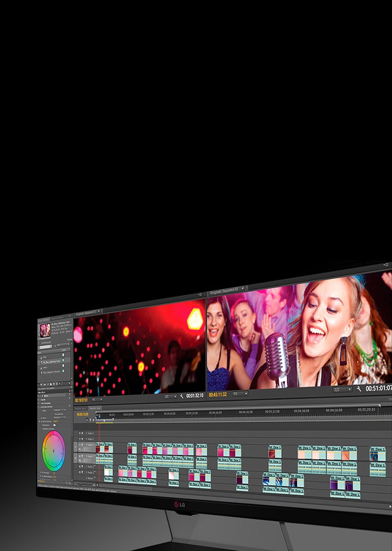Click the wrench settings icon in left monitor
Screen dimensions: 392x551
click(x=181, y=396)
